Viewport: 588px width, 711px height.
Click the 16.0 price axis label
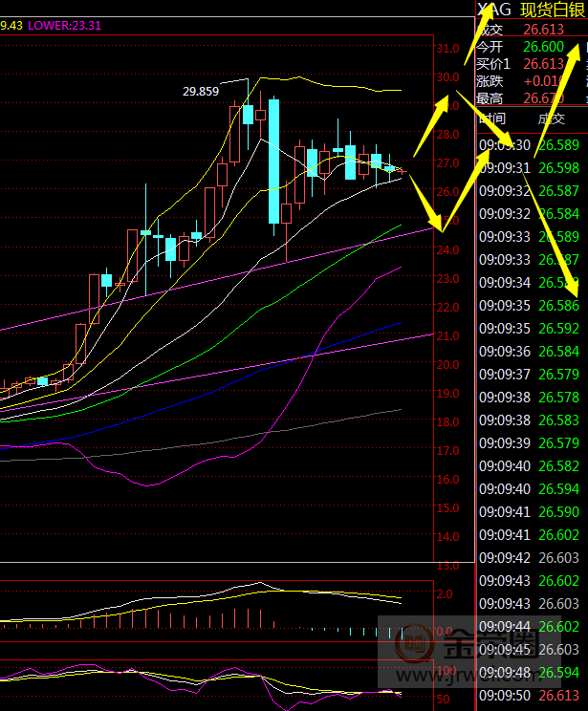[447, 480]
